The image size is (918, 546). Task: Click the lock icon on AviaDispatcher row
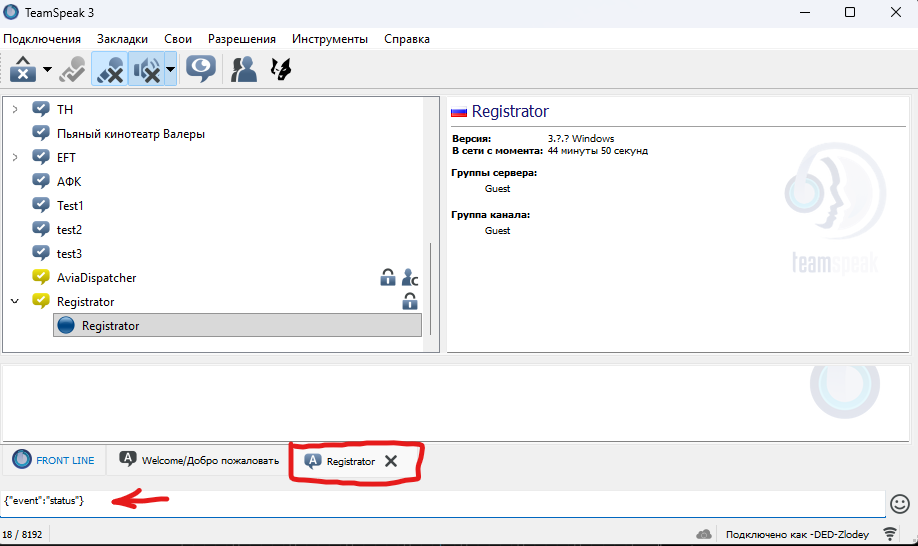[x=388, y=277]
